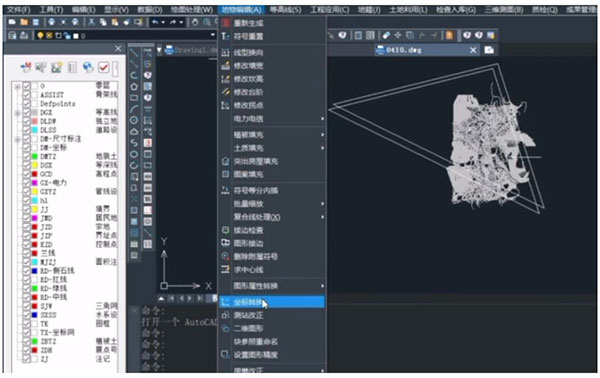Click the Redo arrow icon
Image resolution: width=600 pixels, height=378 pixels.
click(173, 22)
